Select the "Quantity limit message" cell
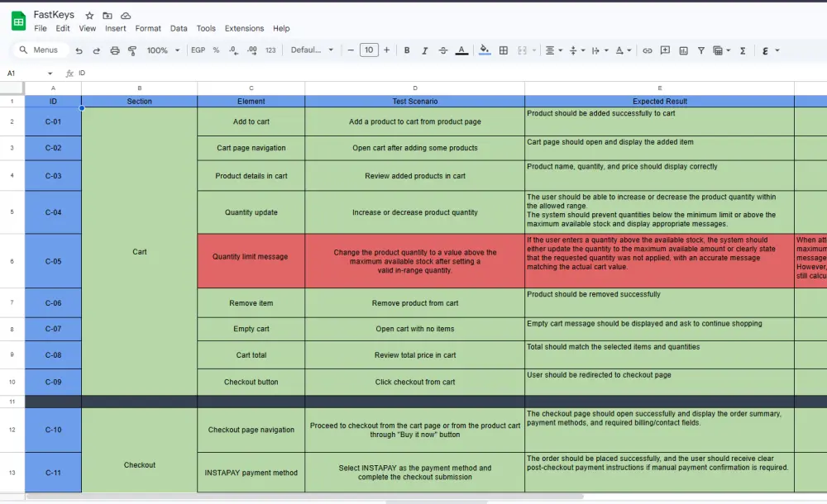 point(251,261)
